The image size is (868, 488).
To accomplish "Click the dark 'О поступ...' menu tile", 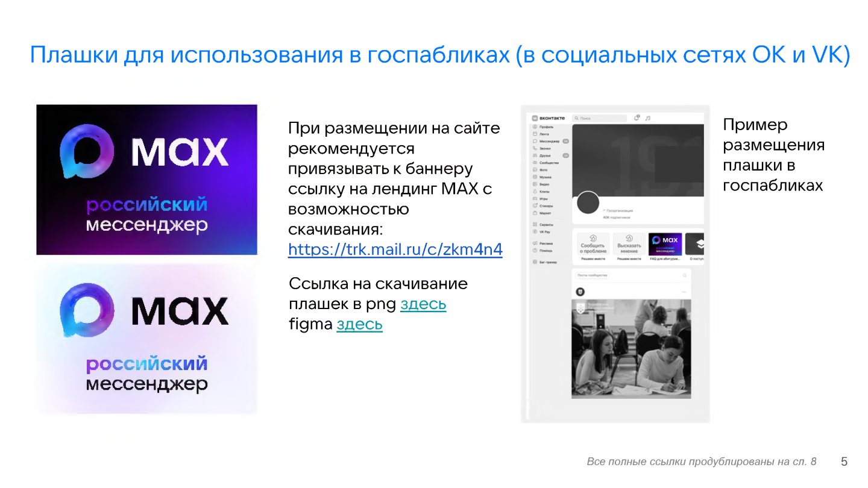I will (x=694, y=244).
